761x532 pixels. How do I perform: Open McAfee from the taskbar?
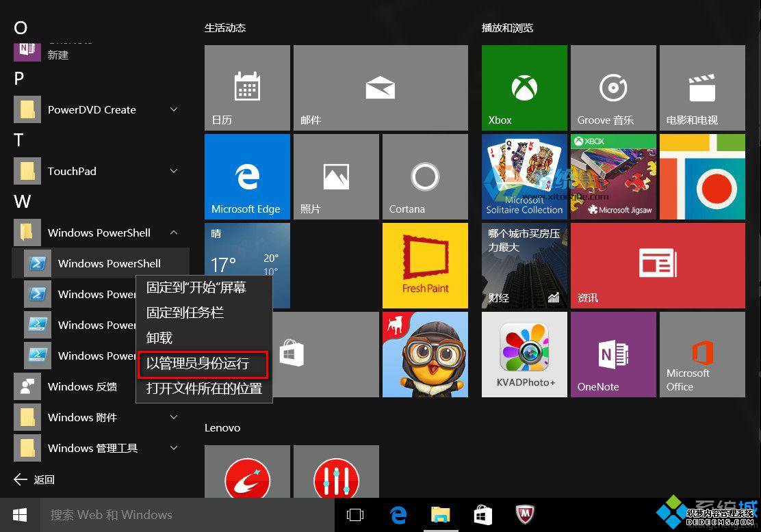point(525,515)
